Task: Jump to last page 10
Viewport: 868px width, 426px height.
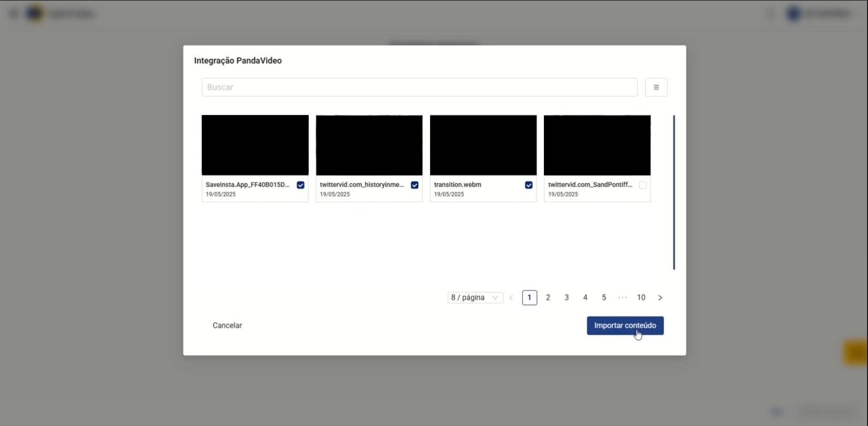Action: (641, 298)
